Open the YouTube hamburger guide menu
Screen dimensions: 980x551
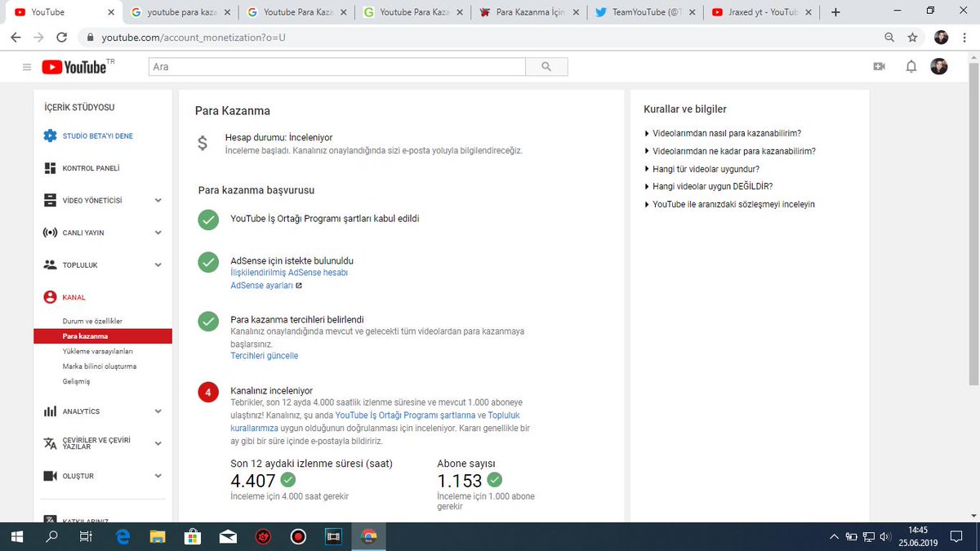(27, 67)
